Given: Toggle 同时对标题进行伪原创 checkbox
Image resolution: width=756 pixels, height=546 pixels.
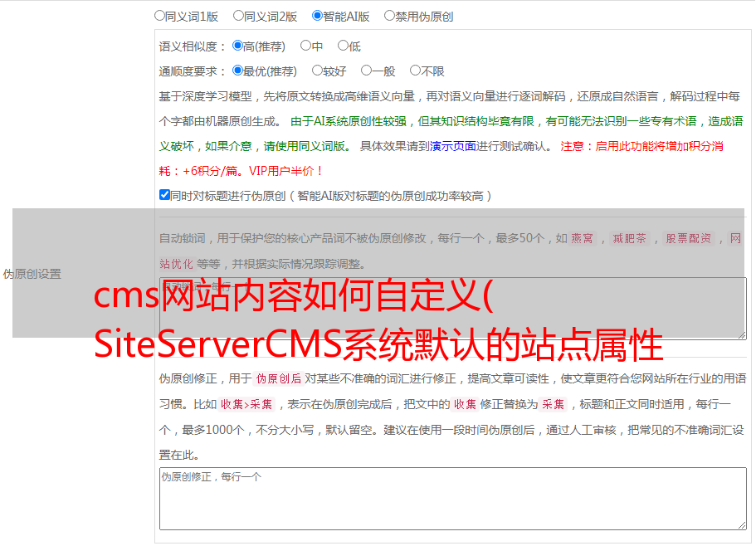Looking at the screenshot, I should [x=164, y=195].
